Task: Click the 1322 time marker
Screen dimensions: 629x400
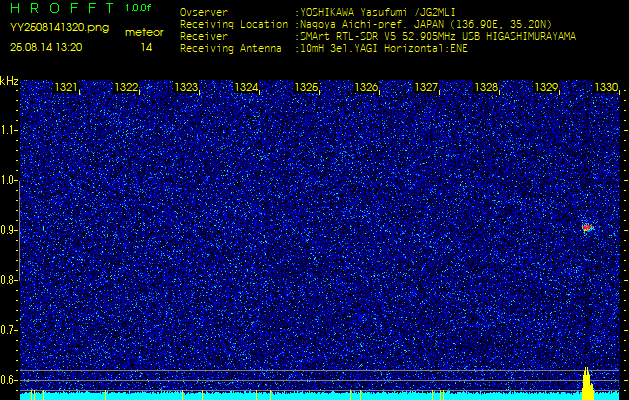Action: pyautogui.click(x=126, y=87)
